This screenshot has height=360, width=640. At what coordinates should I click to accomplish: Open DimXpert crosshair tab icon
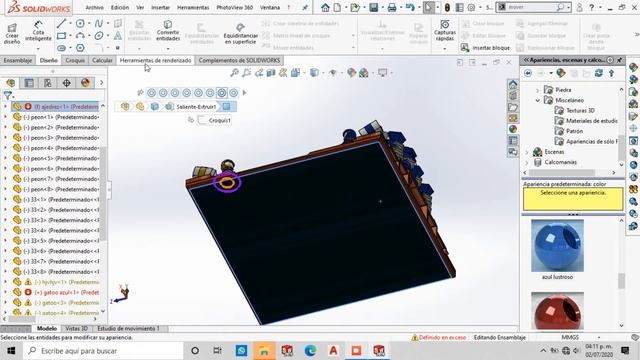pos(67,83)
